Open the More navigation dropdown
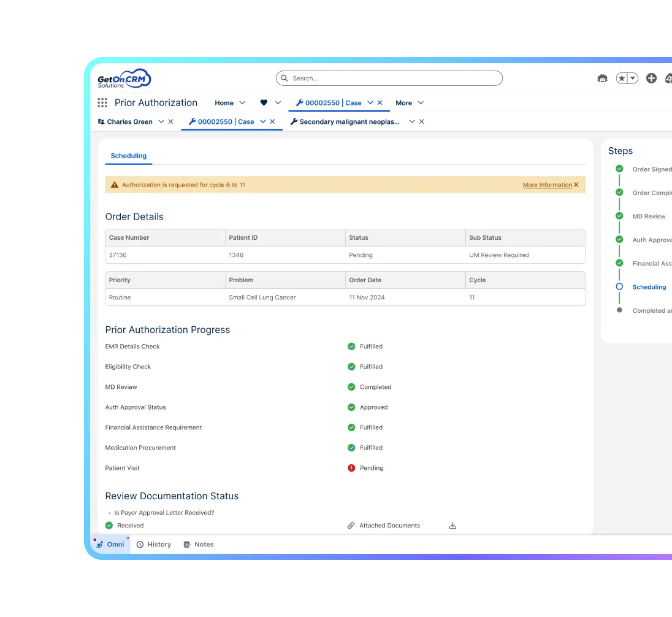 (x=409, y=103)
